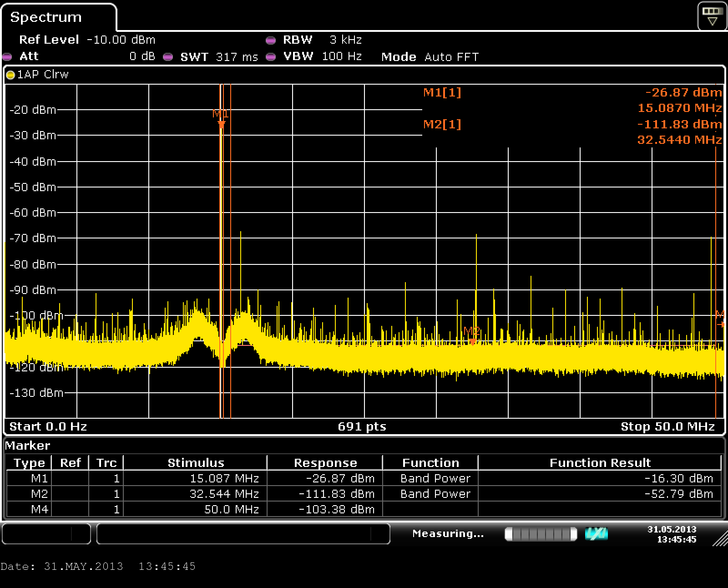Click the date and time display
This screenshot has height=588, width=728.
(x=672, y=534)
